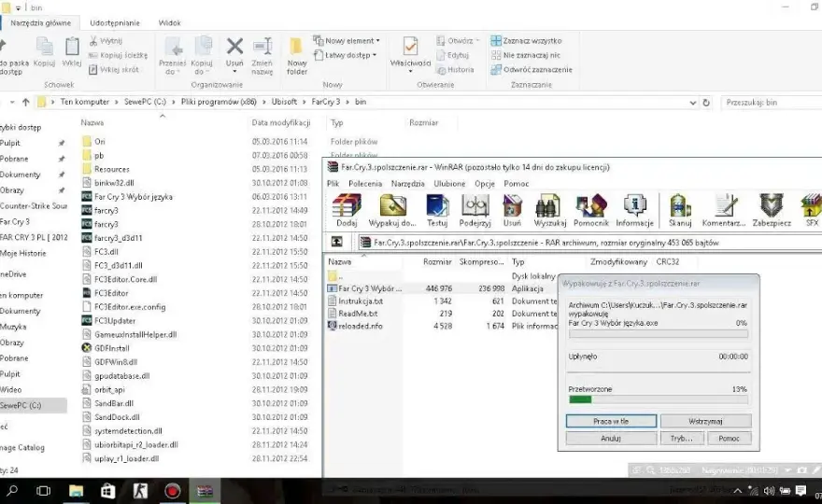Click the red record app taskbar icon
Image resolution: width=822 pixels, height=504 pixels.
(172, 491)
